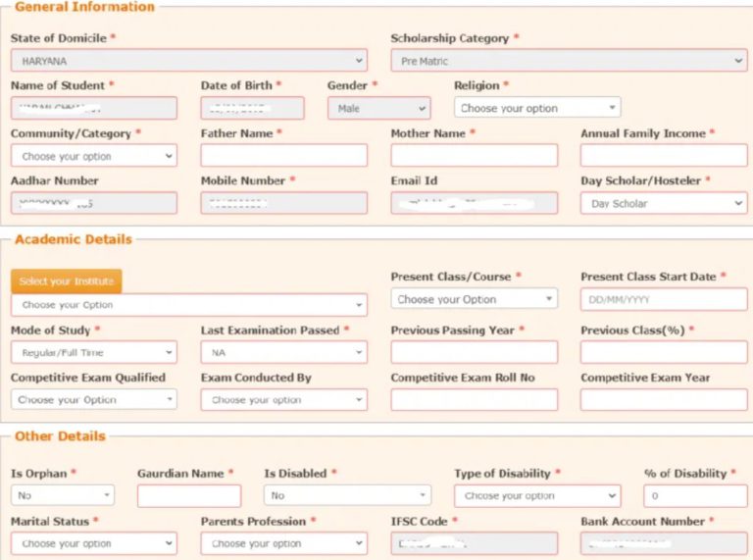Open the State of Domicile dropdown
Viewport: 753px width, 560px height.
188,61
